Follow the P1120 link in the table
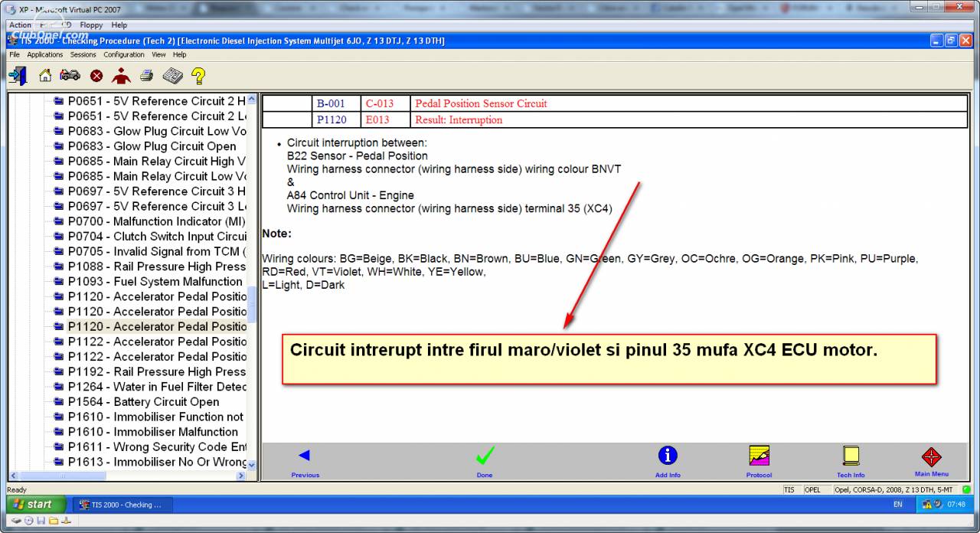 pos(331,119)
